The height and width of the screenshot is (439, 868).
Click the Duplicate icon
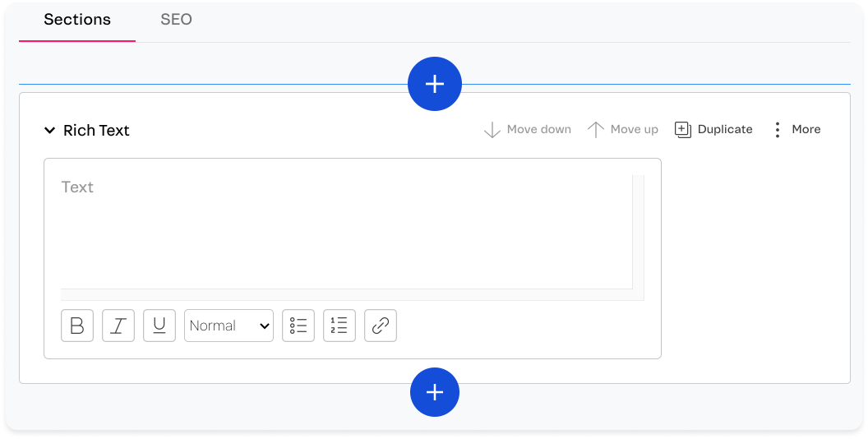point(683,130)
